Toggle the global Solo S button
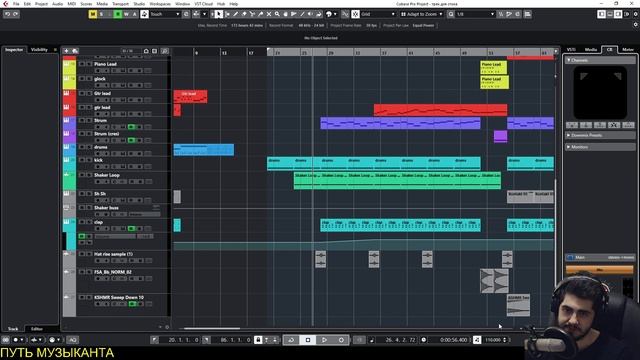The image size is (640, 360). [101, 14]
